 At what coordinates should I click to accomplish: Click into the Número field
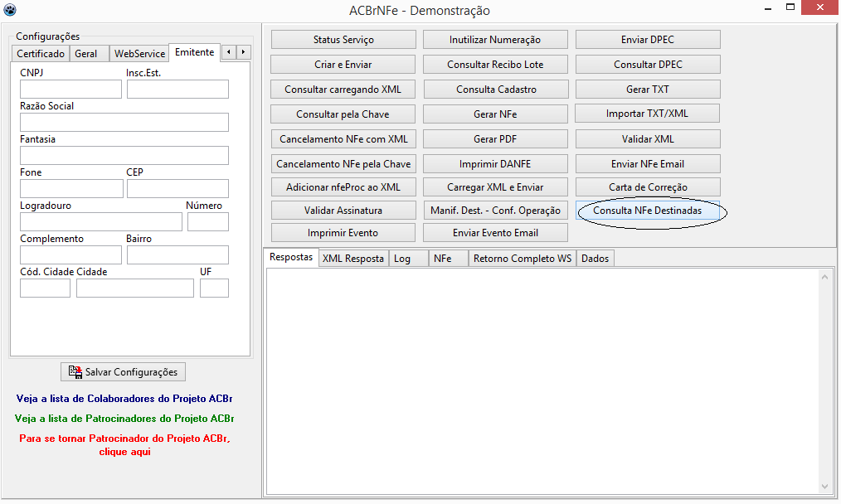208,222
